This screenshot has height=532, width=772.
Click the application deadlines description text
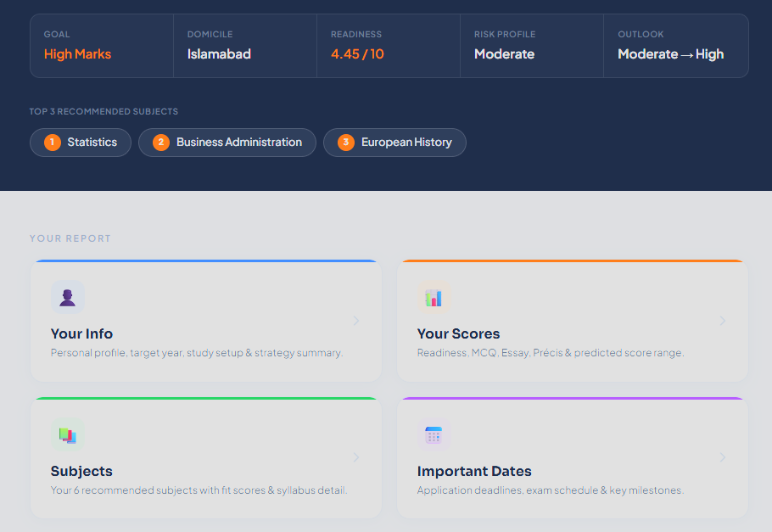[551, 490]
